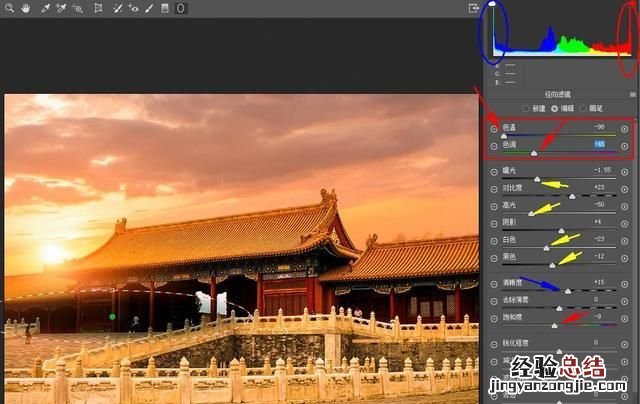Select the Spot Removal tool
Image resolution: width=640 pixels, height=404 pixels.
pyautogui.click(x=118, y=8)
